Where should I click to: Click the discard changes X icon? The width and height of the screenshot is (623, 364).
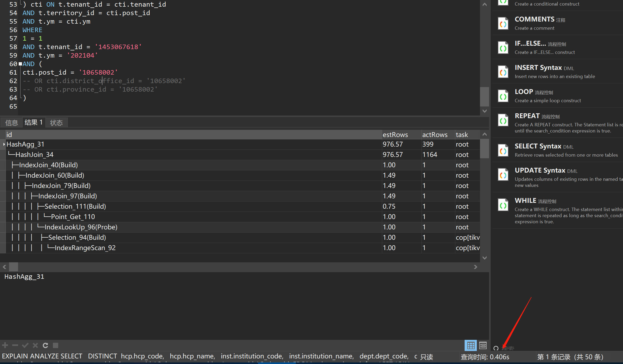tap(35, 345)
